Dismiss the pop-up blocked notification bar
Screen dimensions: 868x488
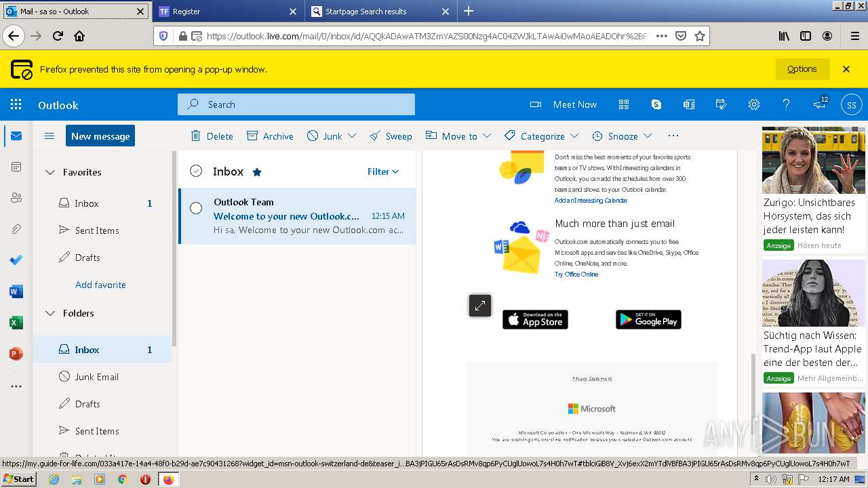tap(846, 69)
